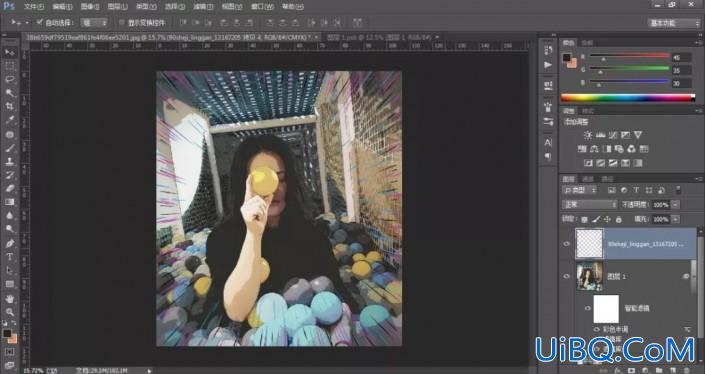
Task: Select the Horizontal Type tool
Action: [x=9, y=257]
